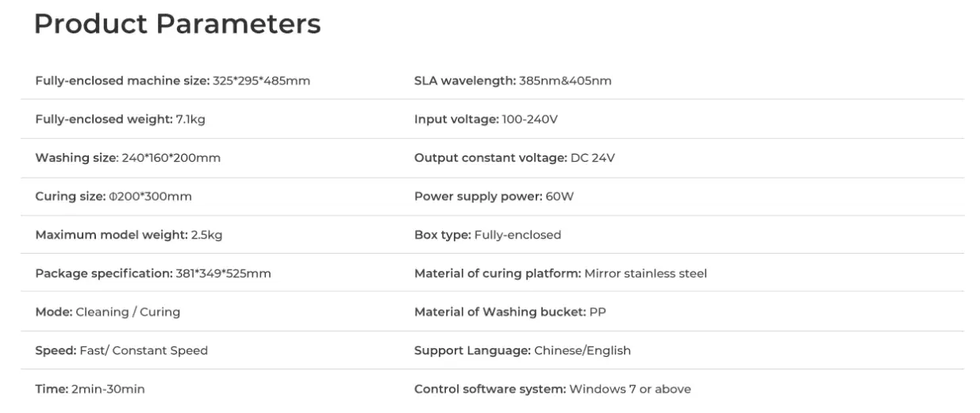This screenshot has width=980, height=413.
Task: Select the Time 2min-30min row
Action: coord(90,389)
